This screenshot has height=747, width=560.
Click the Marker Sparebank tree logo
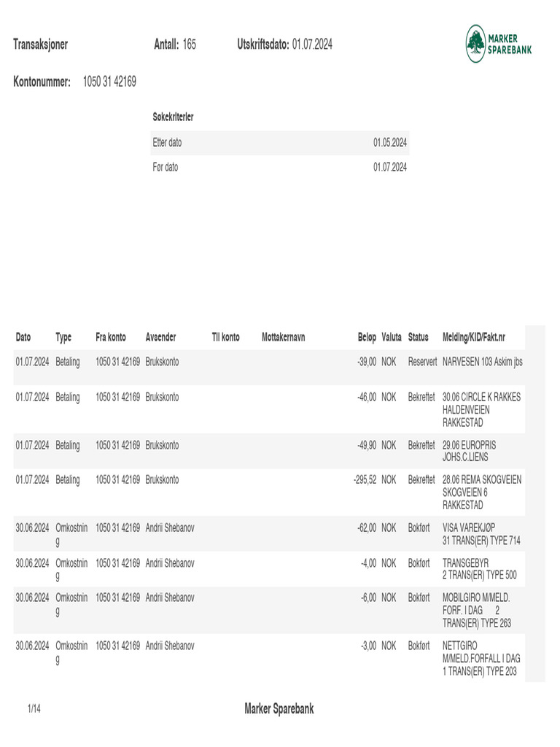(x=476, y=44)
